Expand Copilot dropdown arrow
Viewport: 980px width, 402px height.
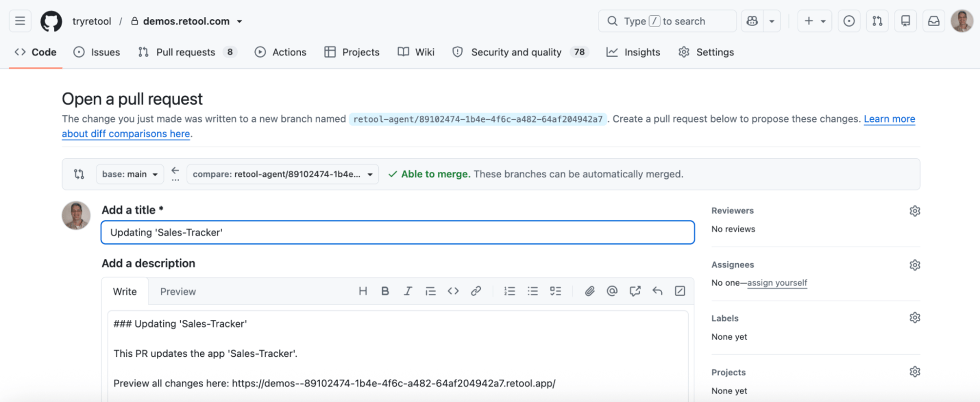click(x=772, y=21)
